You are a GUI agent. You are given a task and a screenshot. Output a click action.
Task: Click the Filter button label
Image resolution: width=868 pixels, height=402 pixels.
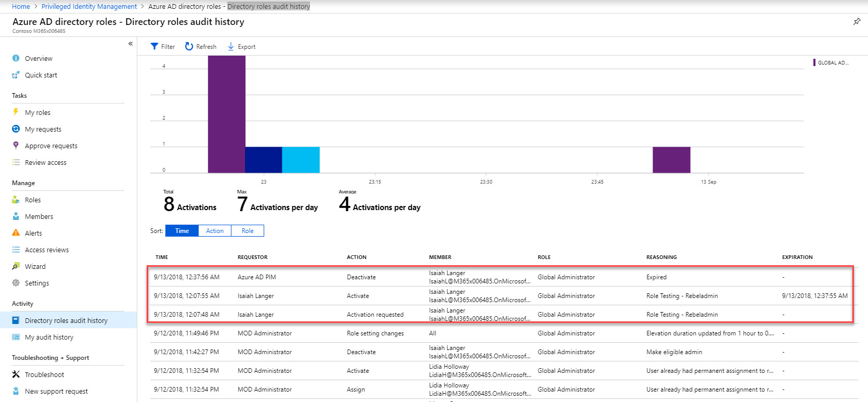coord(168,46)
